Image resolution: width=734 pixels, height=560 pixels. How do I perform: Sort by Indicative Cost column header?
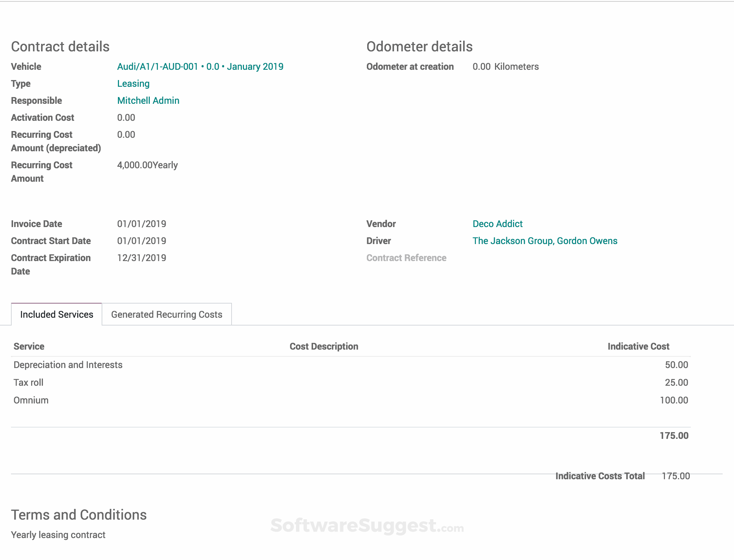638,346
